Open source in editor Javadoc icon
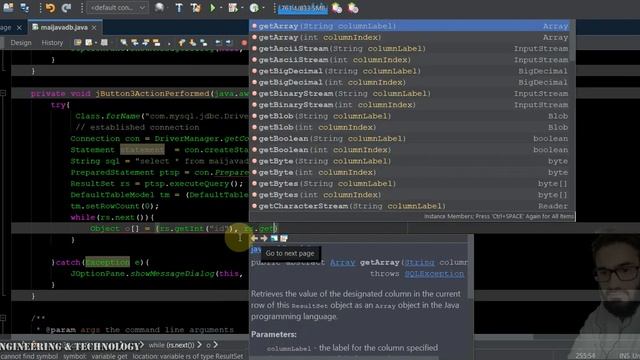The height and width of the screenshot is (360, 640). click(284, 238)
